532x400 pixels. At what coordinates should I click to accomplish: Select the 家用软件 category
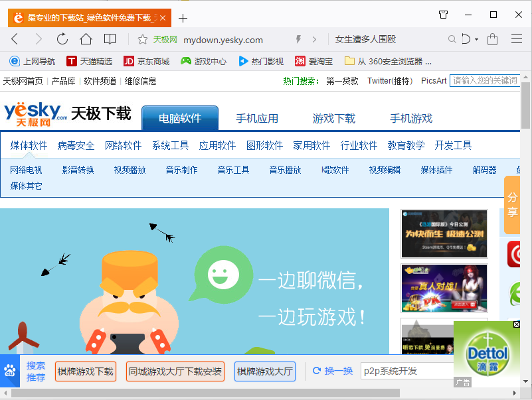pos(311,145)
